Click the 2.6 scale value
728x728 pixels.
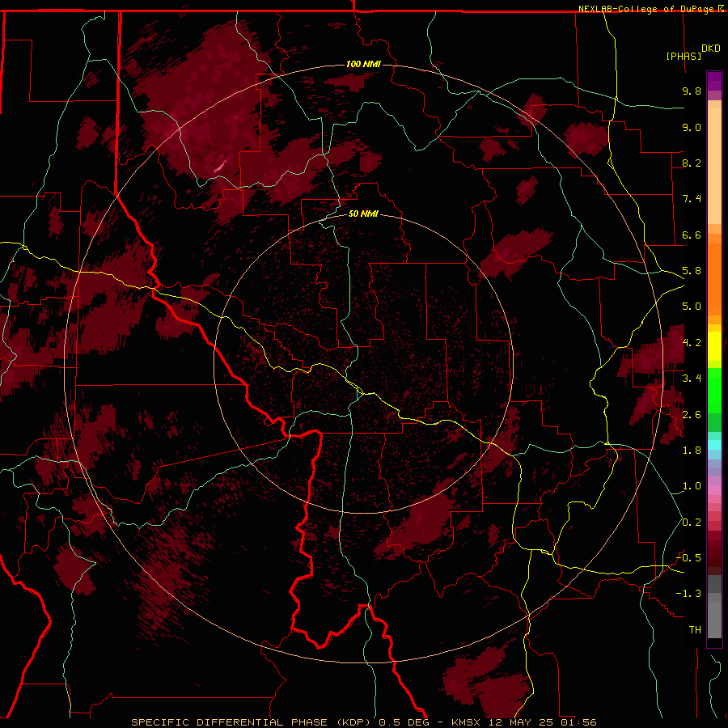click(692, 415)
